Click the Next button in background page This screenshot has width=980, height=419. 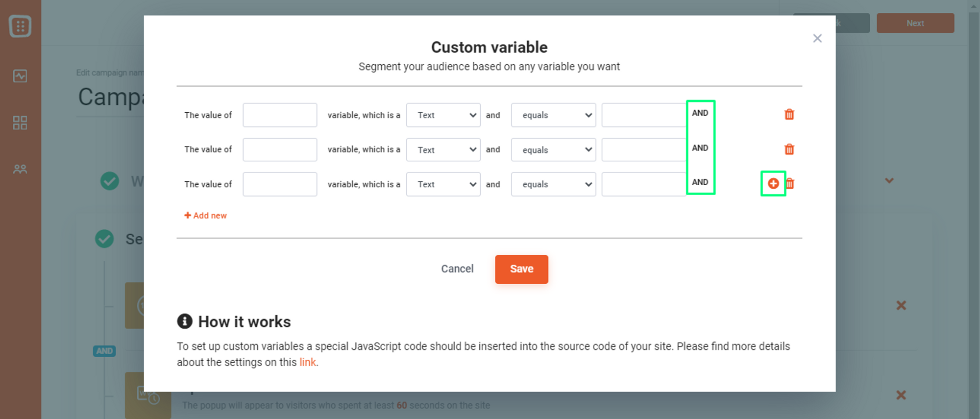(x=915, y=23)
